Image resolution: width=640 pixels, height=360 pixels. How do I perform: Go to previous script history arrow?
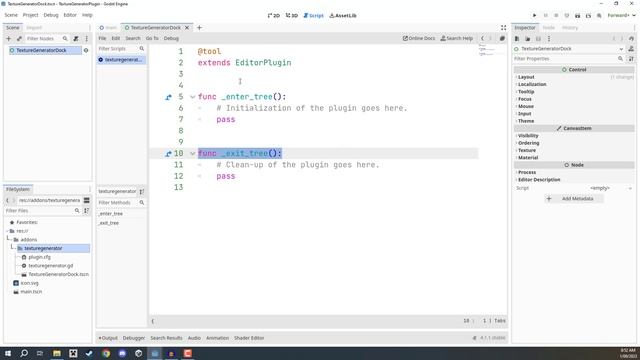coord(482,38)
